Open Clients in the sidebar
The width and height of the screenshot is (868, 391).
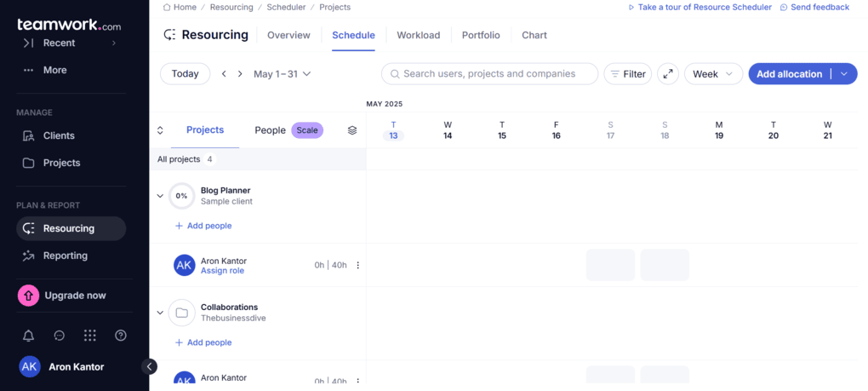pos(59,135)
